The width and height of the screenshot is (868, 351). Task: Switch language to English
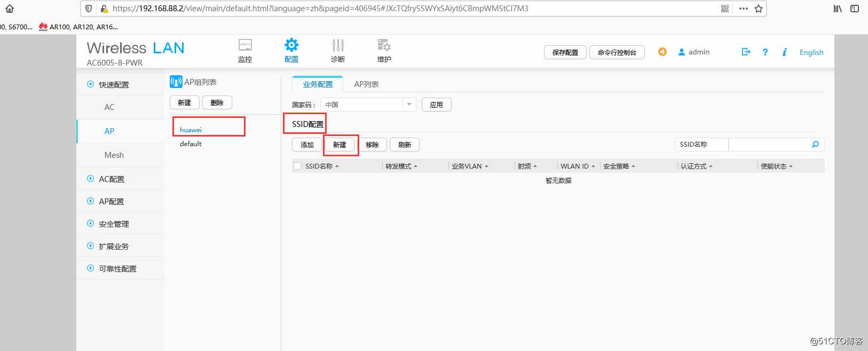coord(811,52)
